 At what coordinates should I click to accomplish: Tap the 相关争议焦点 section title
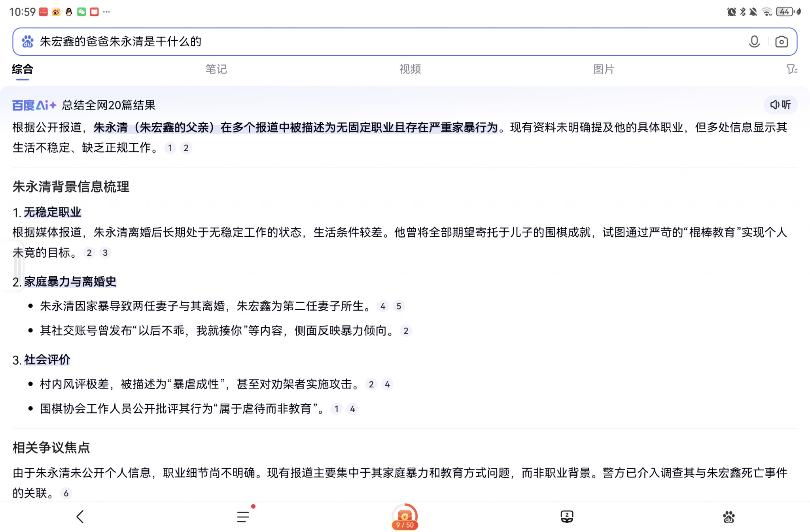click(51, 448)
